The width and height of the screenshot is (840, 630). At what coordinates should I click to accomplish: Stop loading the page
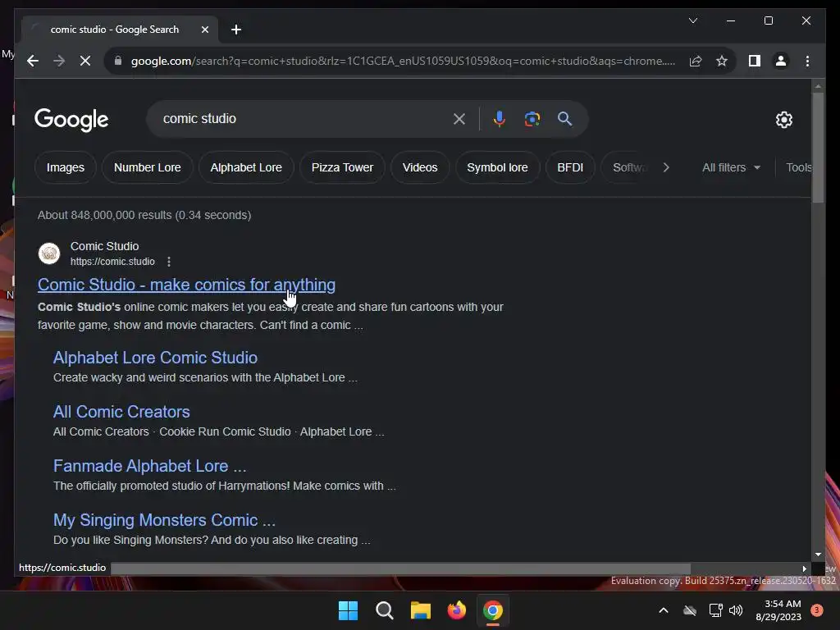point(85,61)
